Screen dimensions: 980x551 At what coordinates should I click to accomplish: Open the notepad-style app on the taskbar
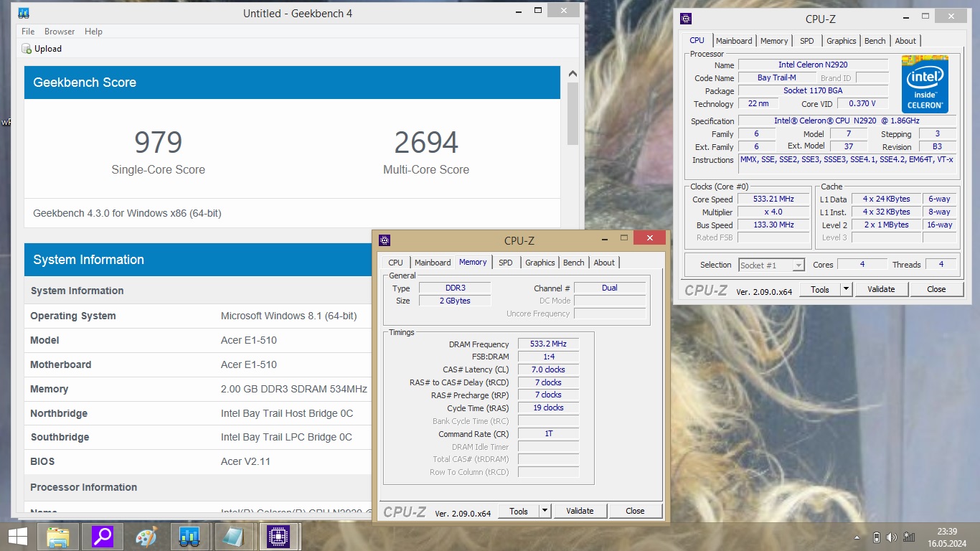click(233, 537)
